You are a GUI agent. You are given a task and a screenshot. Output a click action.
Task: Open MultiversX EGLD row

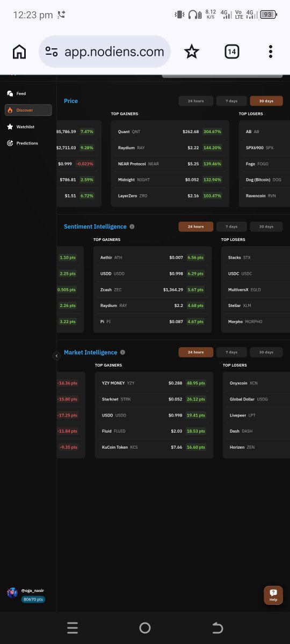click(256, 290)
